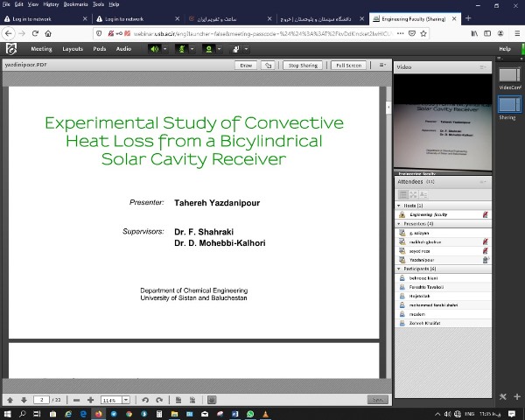Viewport: 525px width, 420px height.
Task: Click the raise hand status icon
Action: point(236,49)
